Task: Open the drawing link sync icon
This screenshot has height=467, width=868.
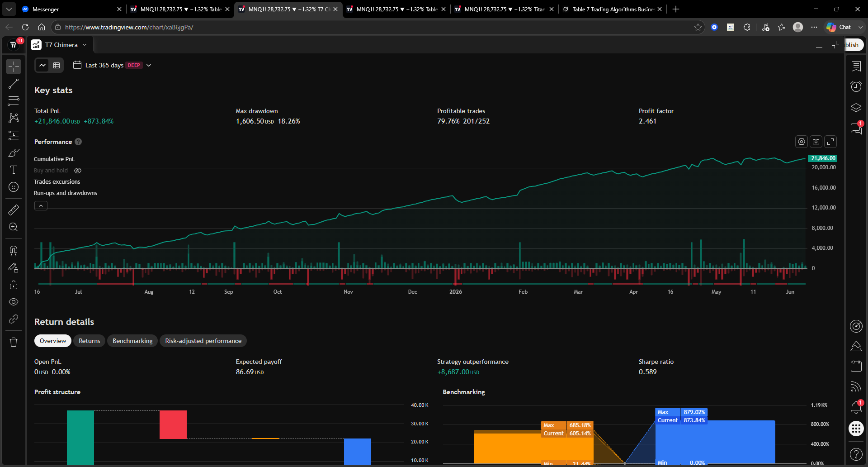Action: [14, 319]
